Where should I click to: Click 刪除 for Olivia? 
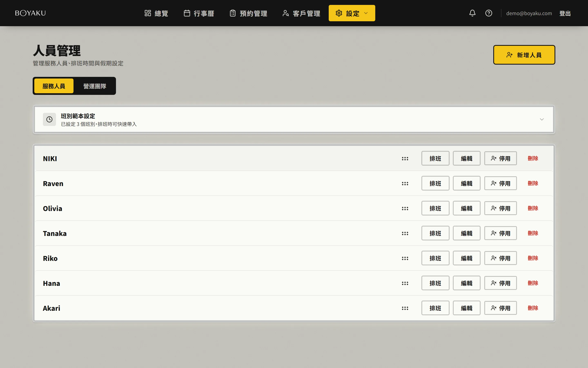533,208
